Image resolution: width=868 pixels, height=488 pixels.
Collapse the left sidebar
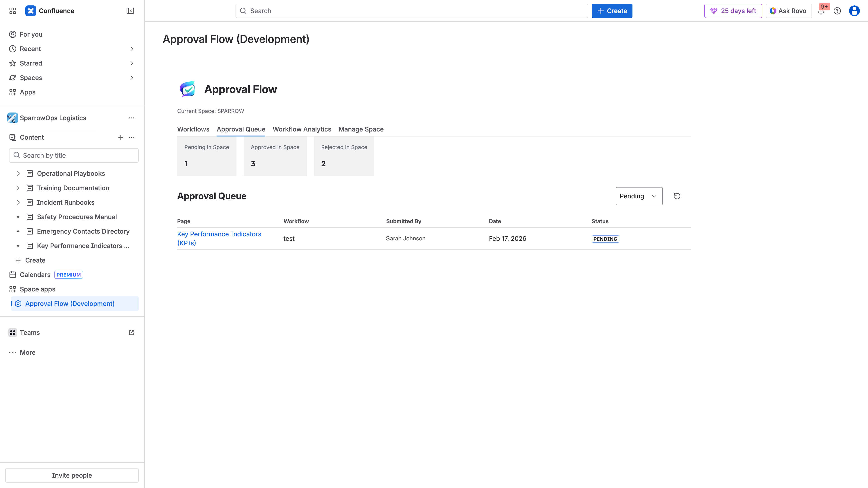[x=130, y=11]
